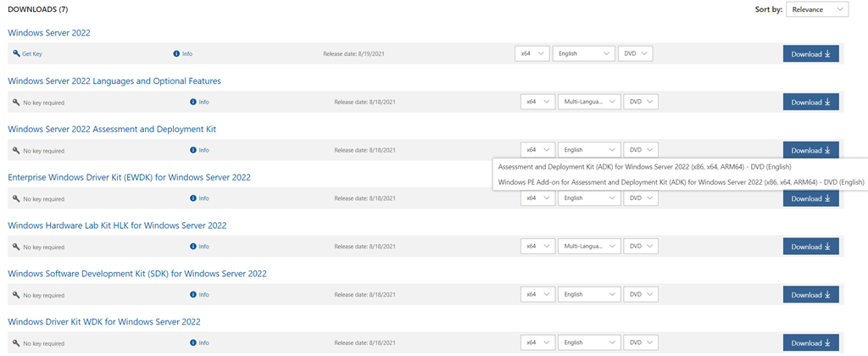This screenshot has width=868, height=356.
Task: Open Multi-Language dropdown for Languages and Optional Features
Action: (589, 103)
